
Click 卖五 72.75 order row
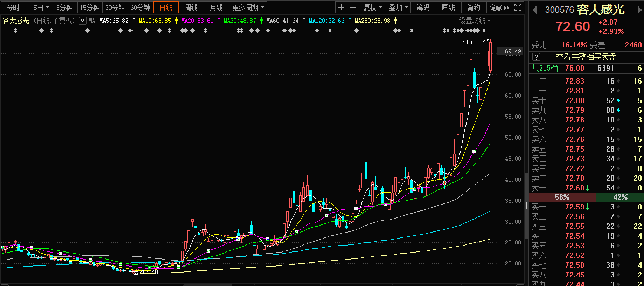click(x=586, y=149)
